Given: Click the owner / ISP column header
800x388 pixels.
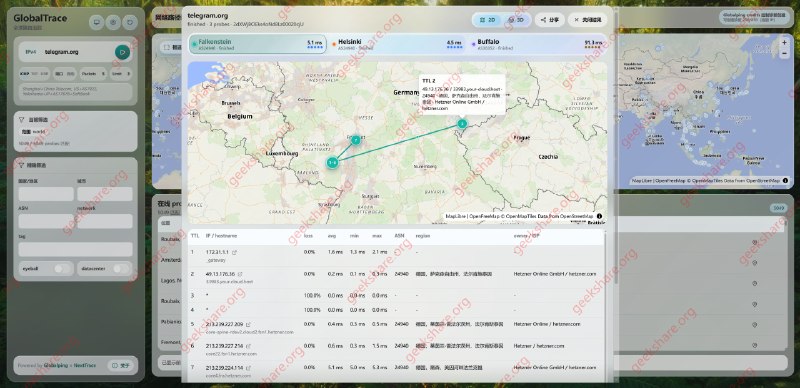Looking at the screenshot, I should [x=527, y=236].
